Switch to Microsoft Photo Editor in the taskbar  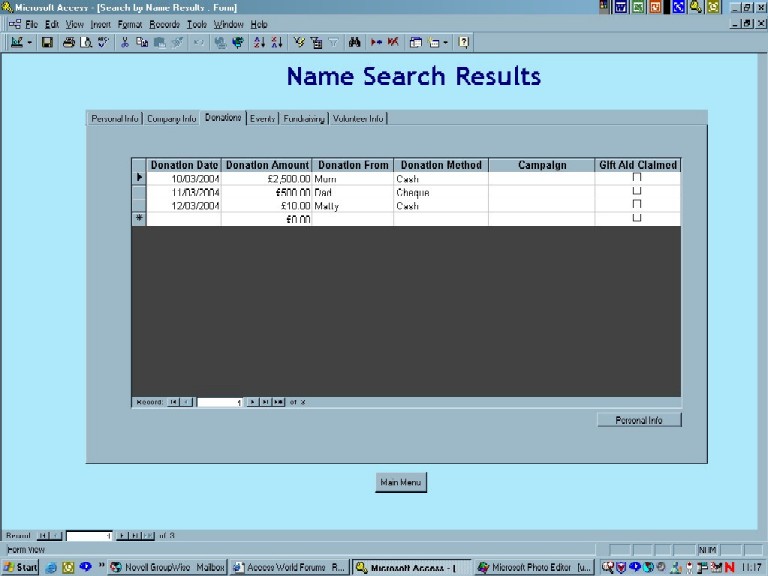(x=534, y=567)
